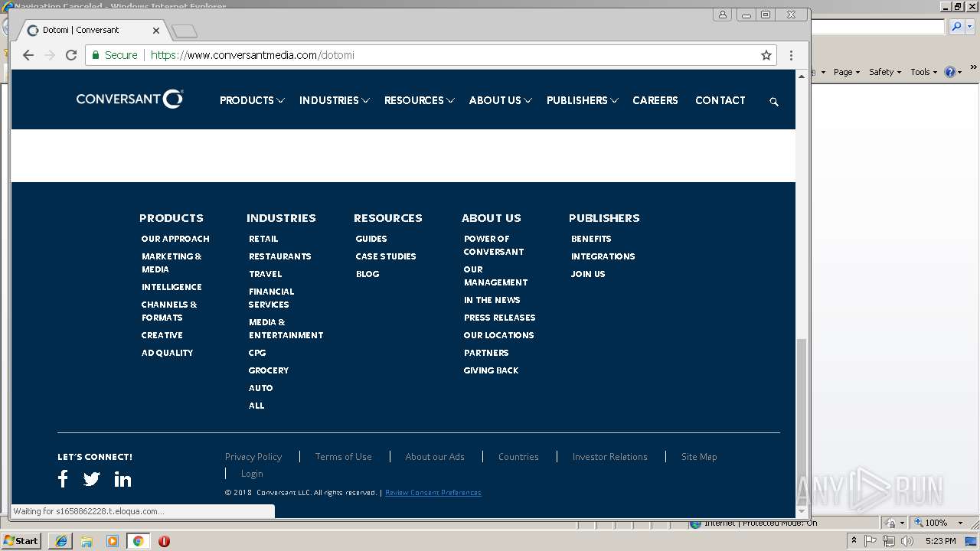Open the Terms of Use link

pos(344,457)
